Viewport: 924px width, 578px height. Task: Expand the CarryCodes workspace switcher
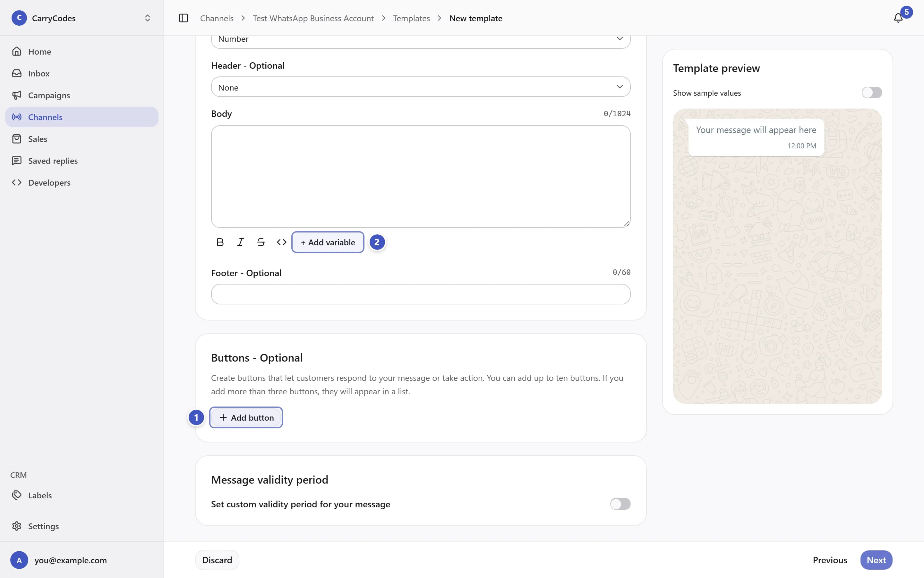click(x=147, y=18)
